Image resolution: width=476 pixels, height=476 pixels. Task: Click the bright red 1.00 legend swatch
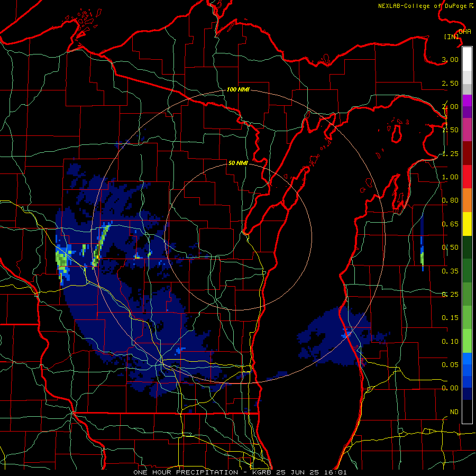tap(467, 177)
